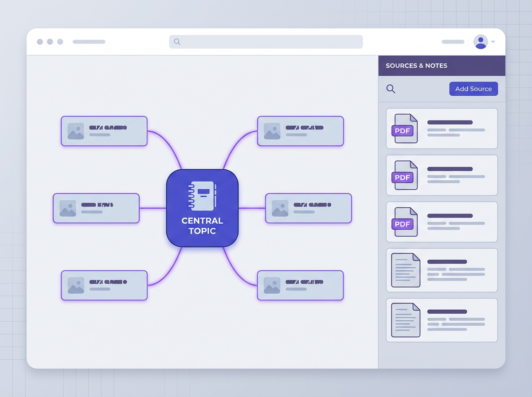The image size is (532, 397).
Task: Expand the dropdown arrow next to the avatar
Action: click(492, 42)
